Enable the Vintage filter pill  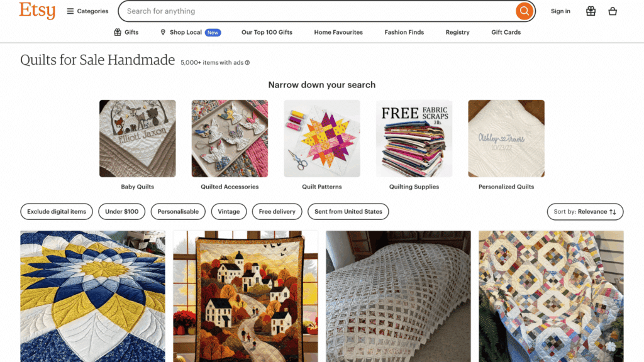click(x=228, y=212)
